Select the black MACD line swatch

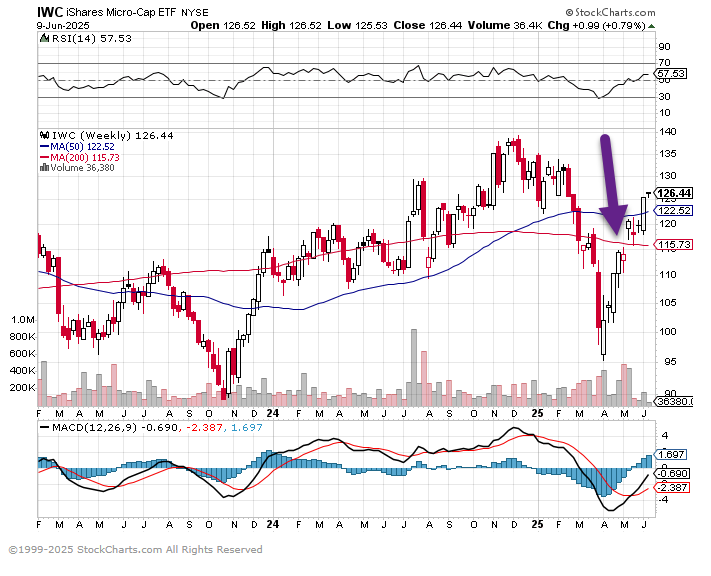(x=44, y=427)
